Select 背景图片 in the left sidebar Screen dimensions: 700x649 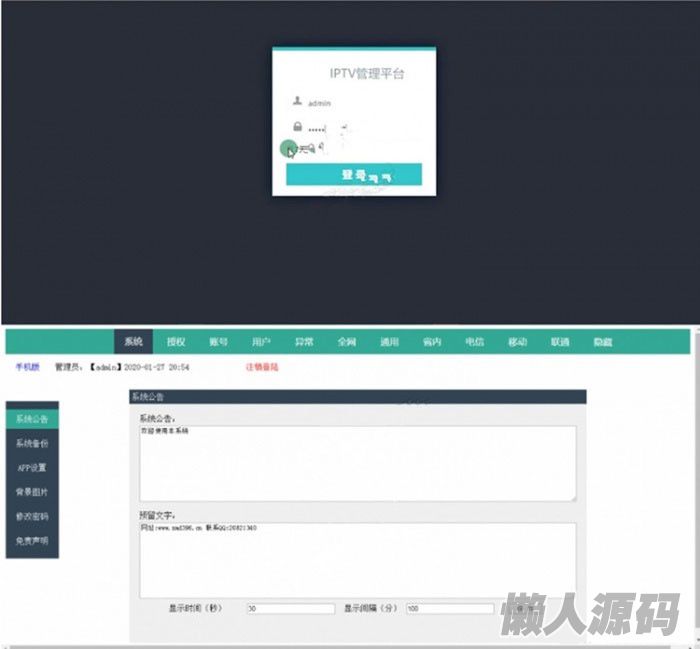pos(32,492)
